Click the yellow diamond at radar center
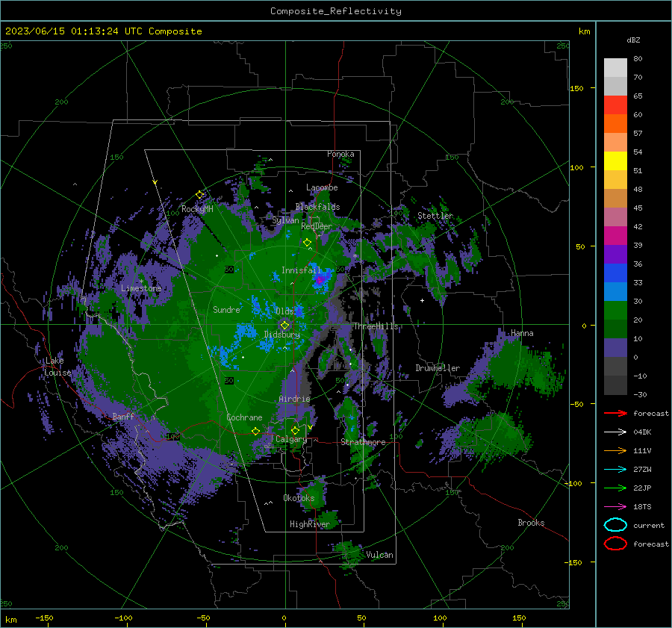672x628 pixels. [284, 326]
